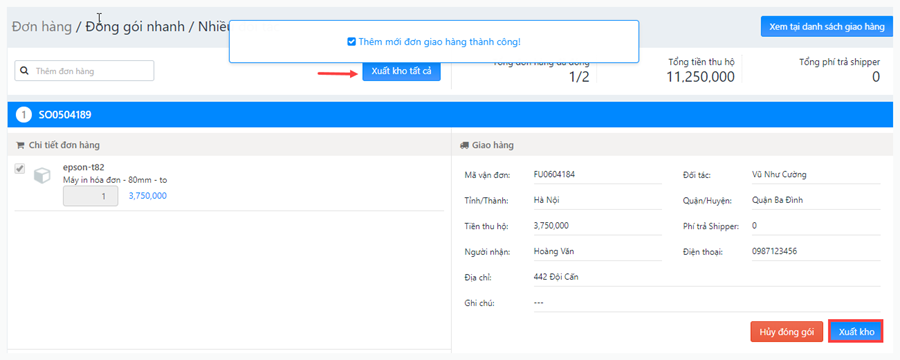Click the epson-t82 product box icon
The width and height of the screenshot is (900, 360).
coord(42,176)
